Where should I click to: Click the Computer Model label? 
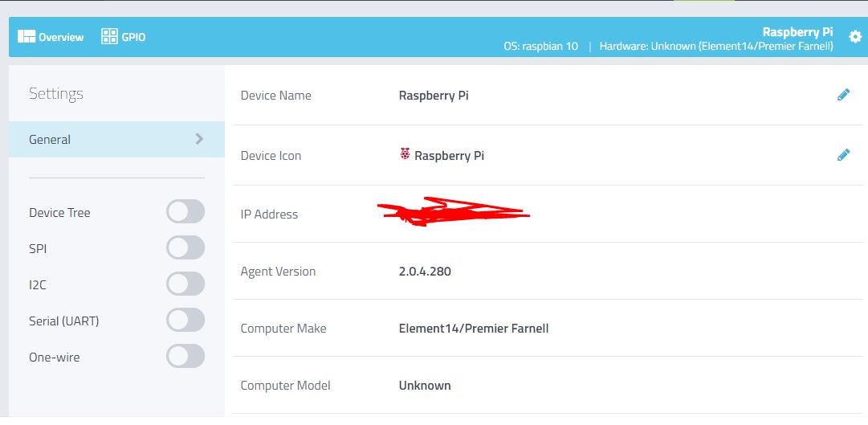(x=285, y=385)
